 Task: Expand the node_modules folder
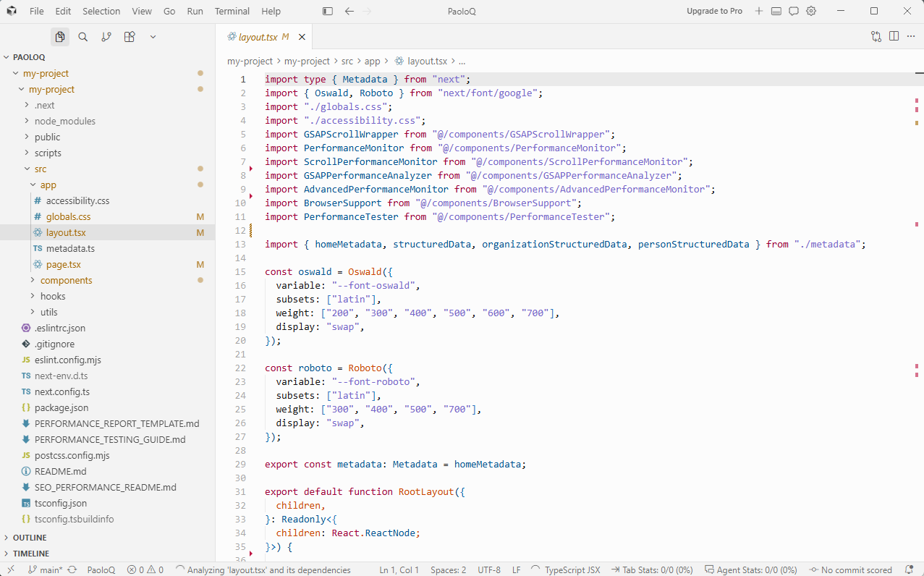pos(107,121)
